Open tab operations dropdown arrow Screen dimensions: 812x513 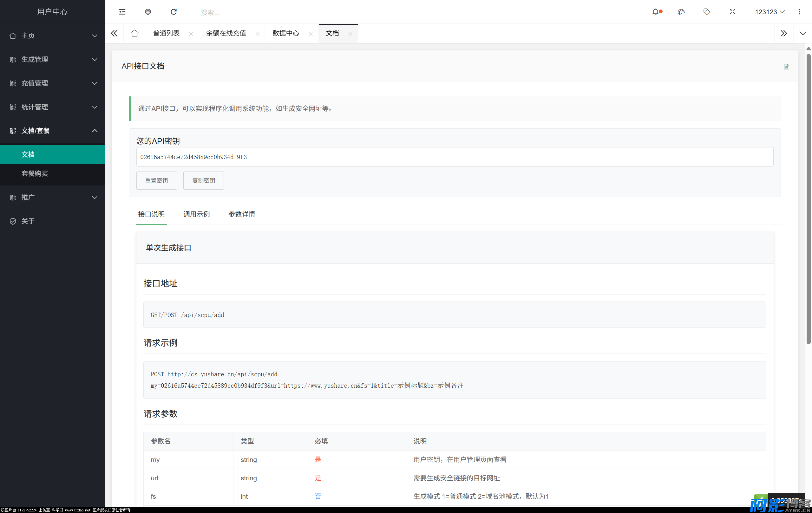[x=802, y=33]
